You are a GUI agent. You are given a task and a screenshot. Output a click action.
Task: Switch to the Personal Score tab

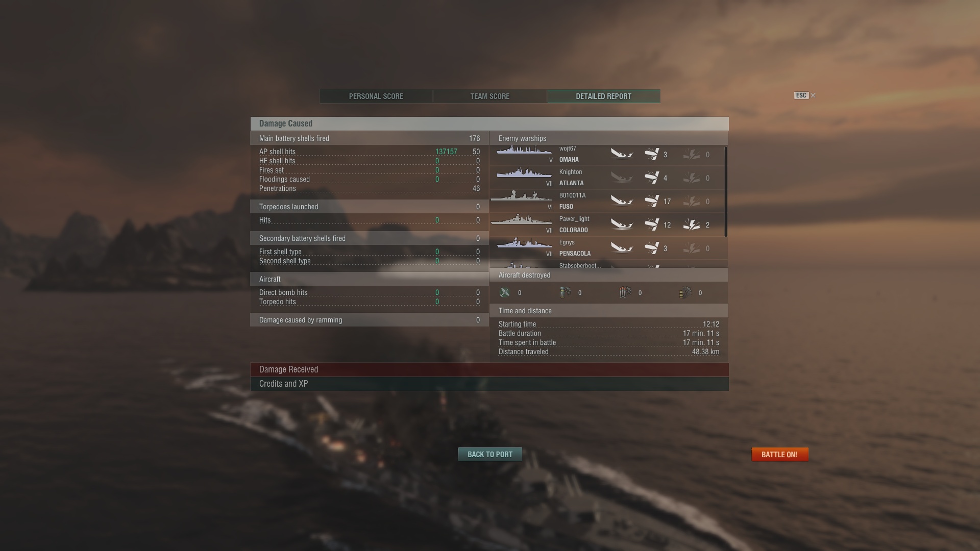[376, 96]
